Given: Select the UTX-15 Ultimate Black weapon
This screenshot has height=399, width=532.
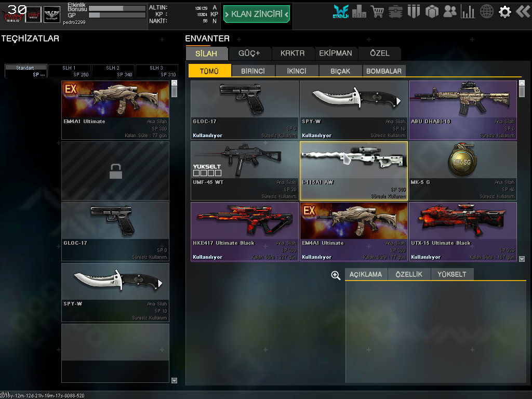Looking at the screenshot, I should tap(463, 232).
